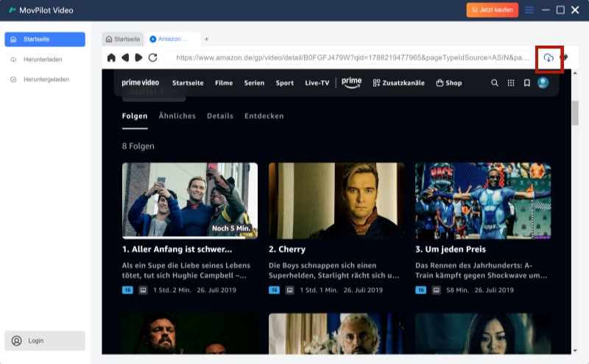The height and width of the screenshot is (364, 589).
Task: Click the white-haired man thumbnail in second row
Action: point(336,334)
